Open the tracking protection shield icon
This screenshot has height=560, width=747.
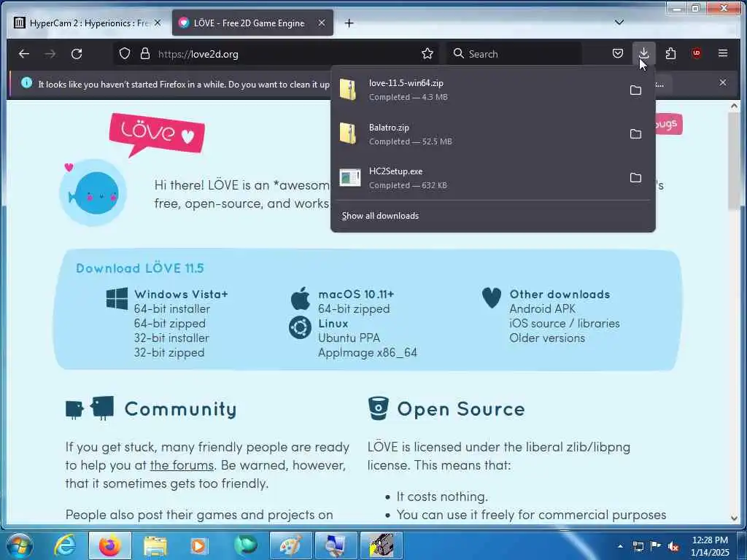(x=124, y=54)
